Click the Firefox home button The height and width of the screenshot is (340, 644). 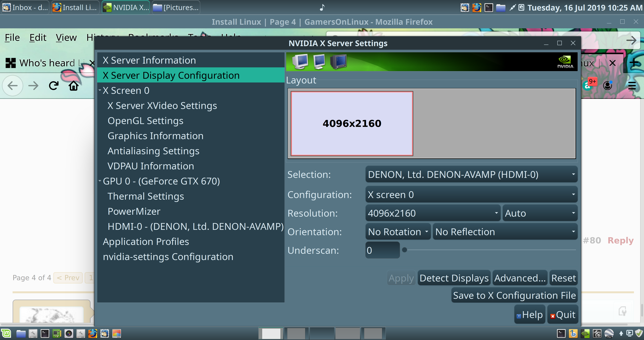pos(73,86)
